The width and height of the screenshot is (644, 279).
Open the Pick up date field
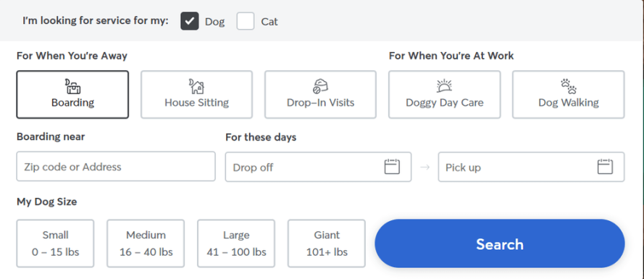[x=532, y=167]
